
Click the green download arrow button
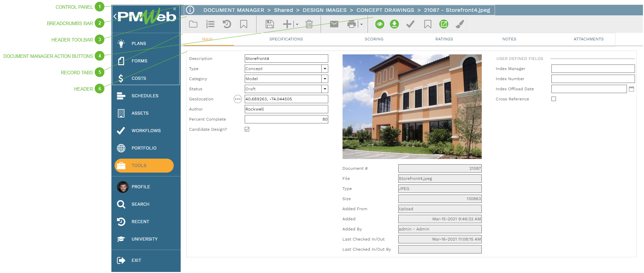click(x=394, y=24)
